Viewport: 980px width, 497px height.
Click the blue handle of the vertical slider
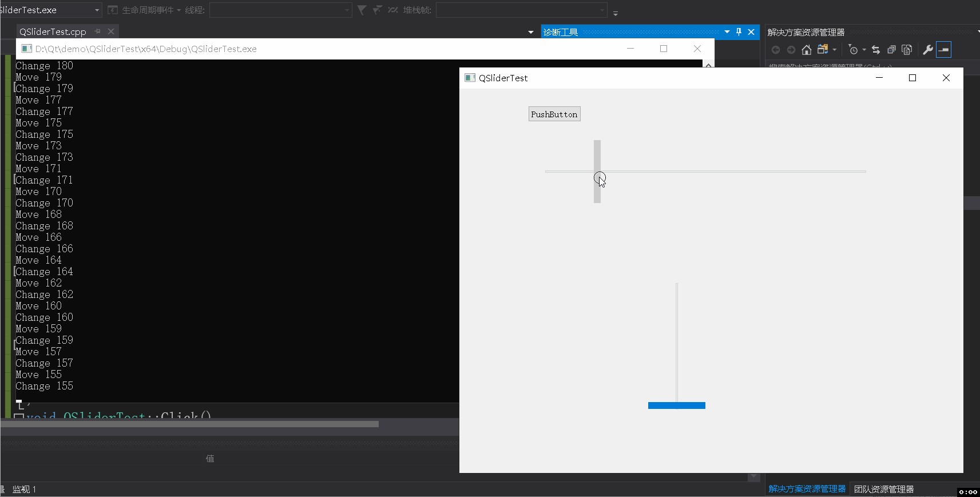677,405
